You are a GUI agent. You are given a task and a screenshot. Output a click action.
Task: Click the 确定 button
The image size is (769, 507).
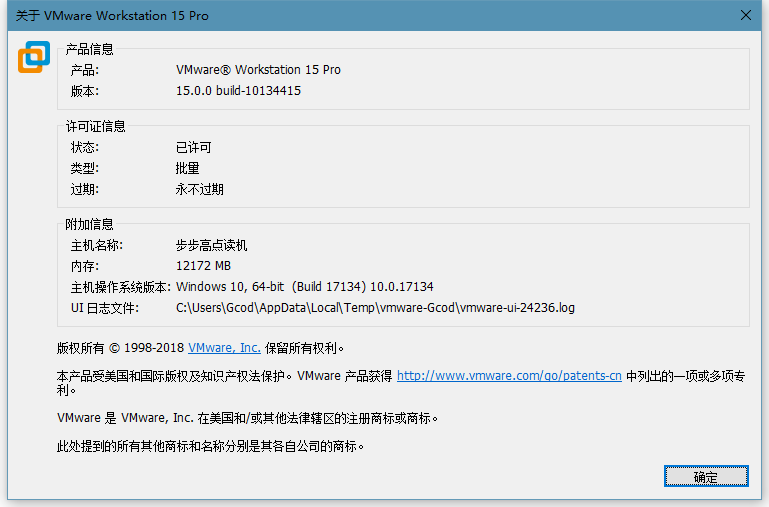pos(706,476)
